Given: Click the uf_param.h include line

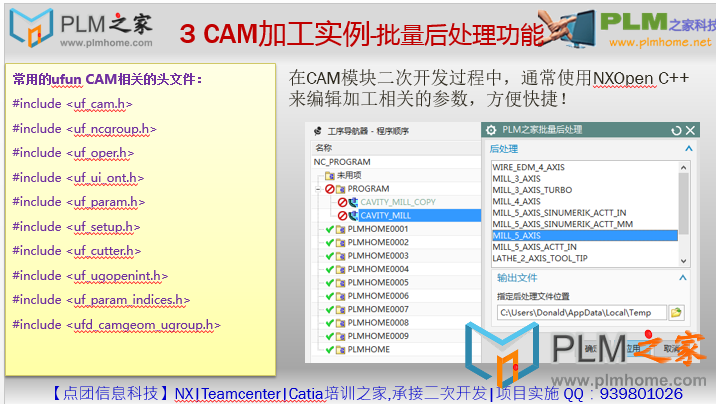Looking at the screenshot, I should click(x=79, y=202).
